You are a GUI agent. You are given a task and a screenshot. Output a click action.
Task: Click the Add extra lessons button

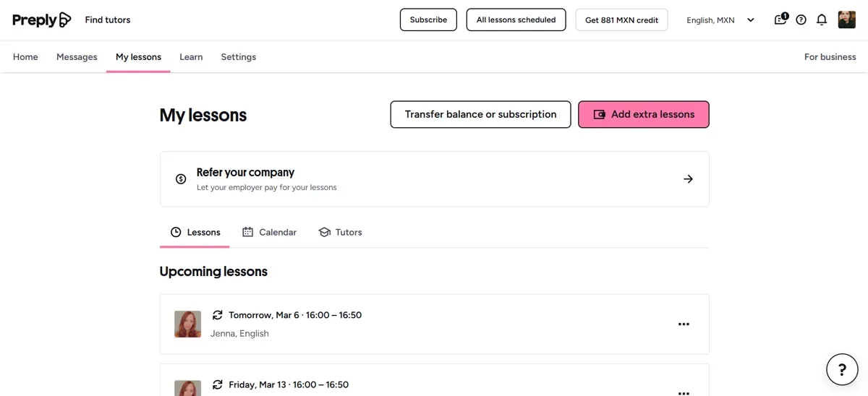click(643, 114)
